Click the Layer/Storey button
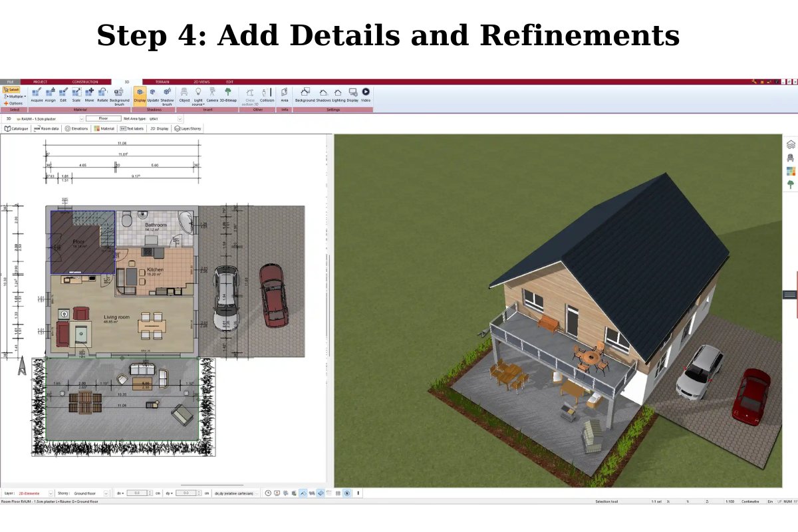The width and height of the screenshot is (798, 532). click(x=188, y=128)
